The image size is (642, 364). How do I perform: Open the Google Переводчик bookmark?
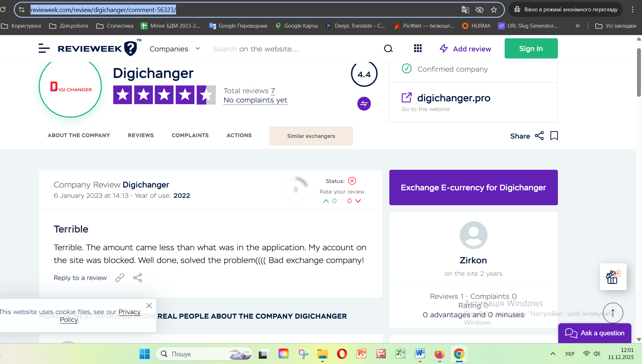238,26
